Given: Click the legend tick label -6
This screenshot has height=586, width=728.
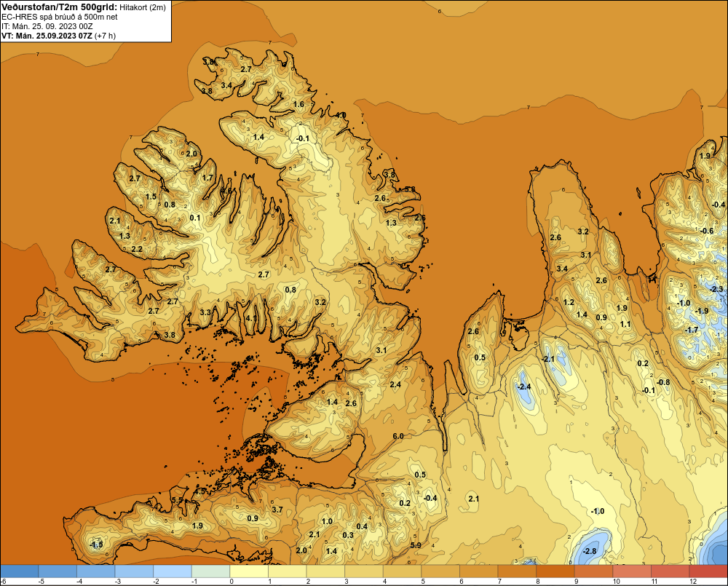Looking at the screenshot, I should point(3,582).
